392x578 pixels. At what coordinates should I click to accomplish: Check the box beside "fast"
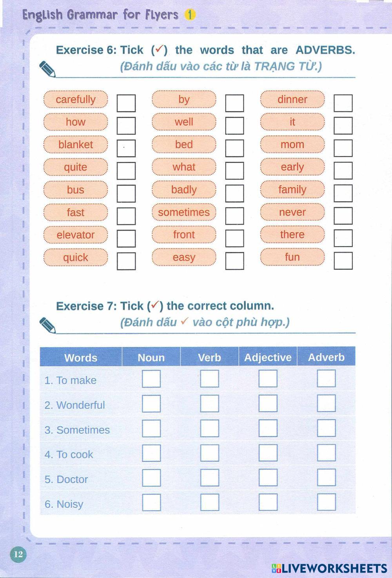(x=126, y=216)
